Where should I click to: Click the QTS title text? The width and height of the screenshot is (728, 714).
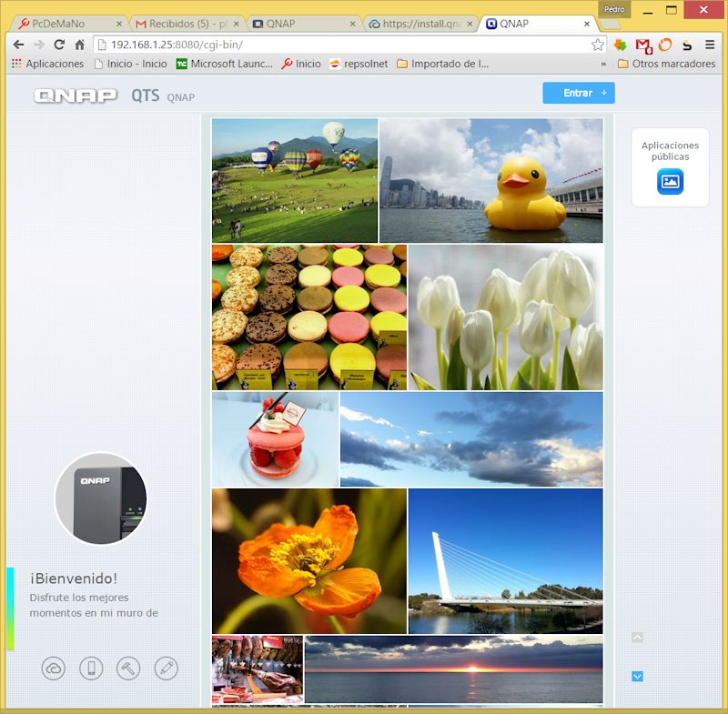click(x=146, y=96)
